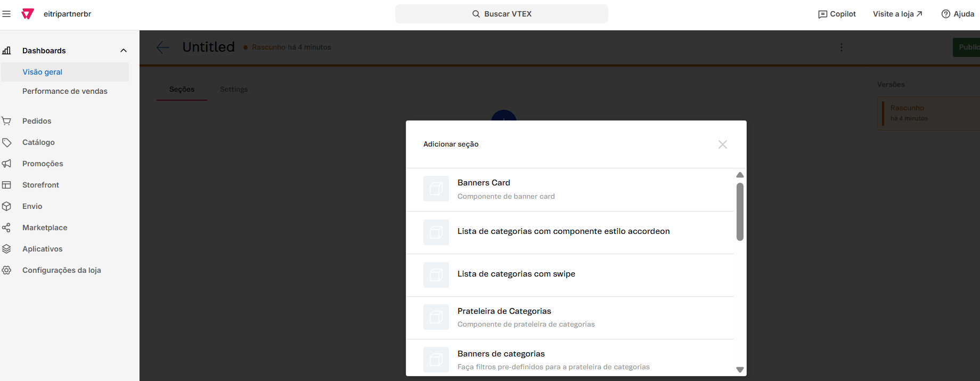Open Marketplace via the share icon

tap(6, 228)
